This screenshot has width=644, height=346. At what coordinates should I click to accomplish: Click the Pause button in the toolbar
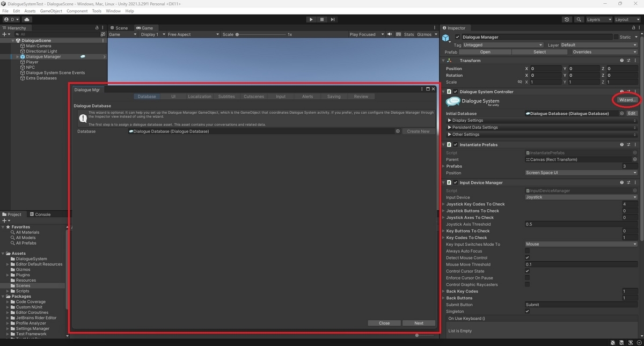pos(321,19)
